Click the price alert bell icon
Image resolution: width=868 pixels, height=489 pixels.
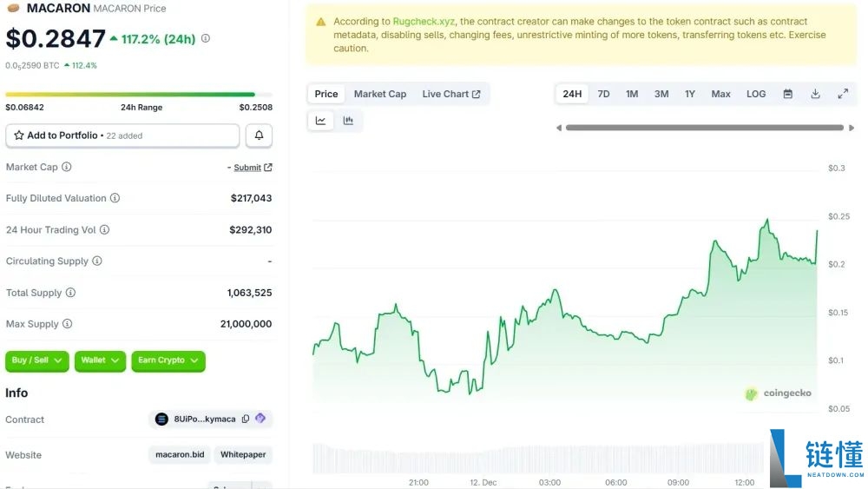[259, 135]
